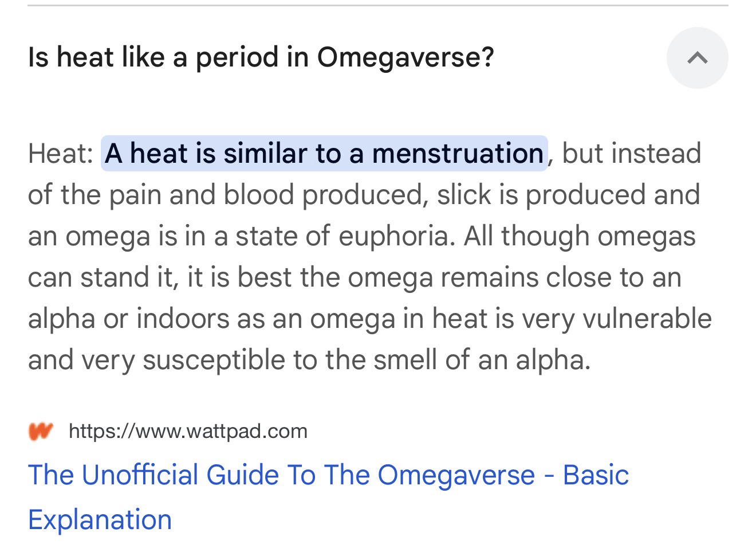The height and width of the screenshot is (552, 756).
Task: Open "The Unofficial Guide To The Omegaverse" link
Action: pyautogui.click(x=328, y=475)
